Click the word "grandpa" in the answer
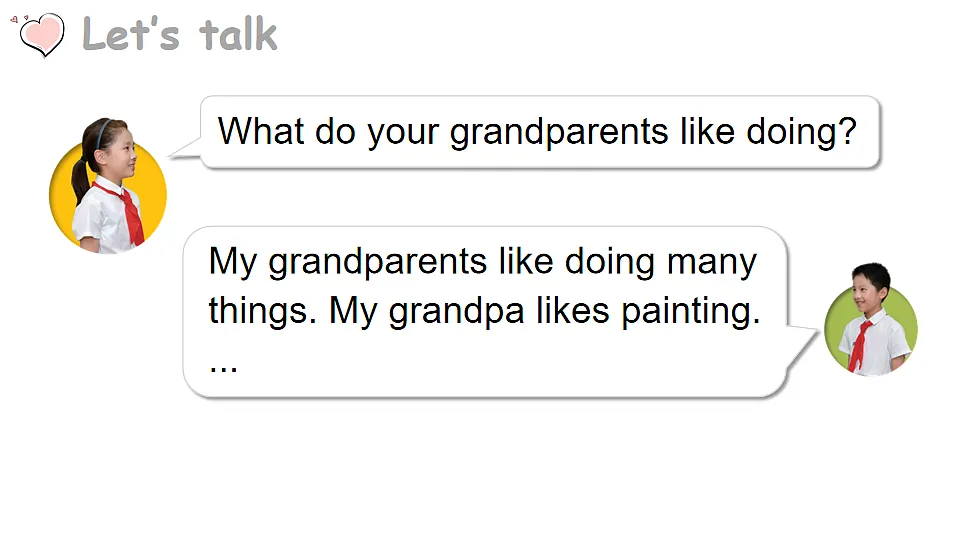Screen dimensions: 960x540 456,312
